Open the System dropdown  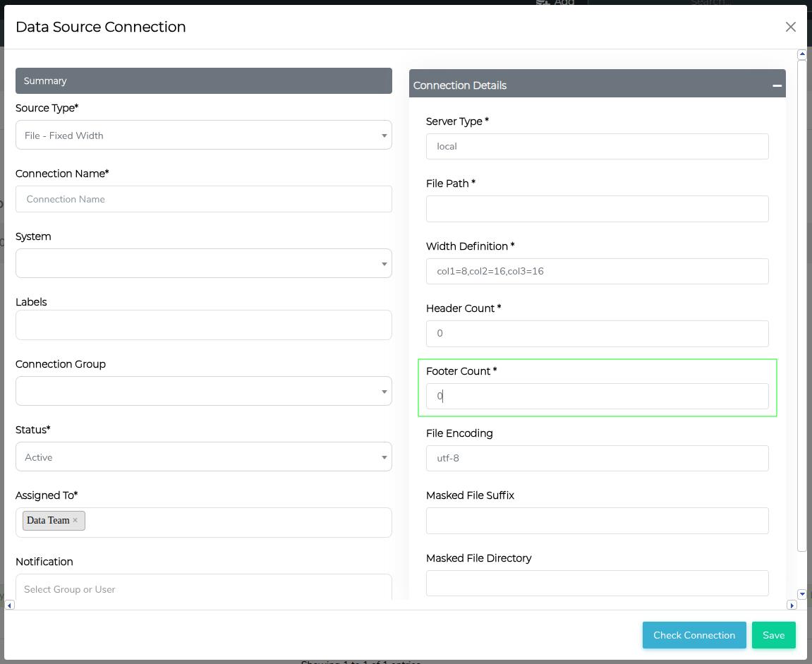coord(203,263)
